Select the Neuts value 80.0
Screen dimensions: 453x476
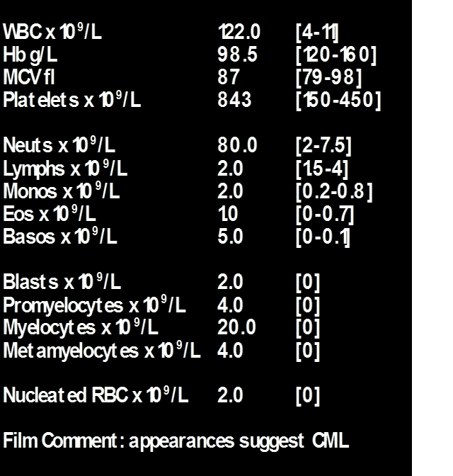(238, 147)
